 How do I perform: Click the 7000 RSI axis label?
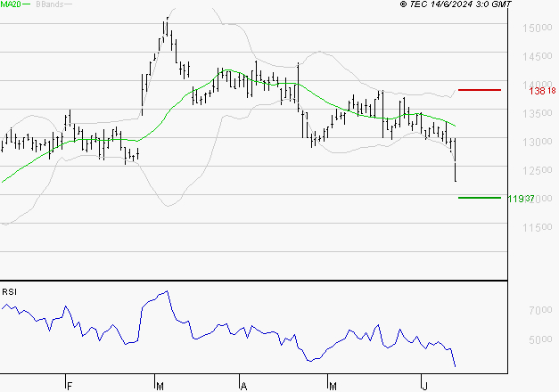click(540, 311)
